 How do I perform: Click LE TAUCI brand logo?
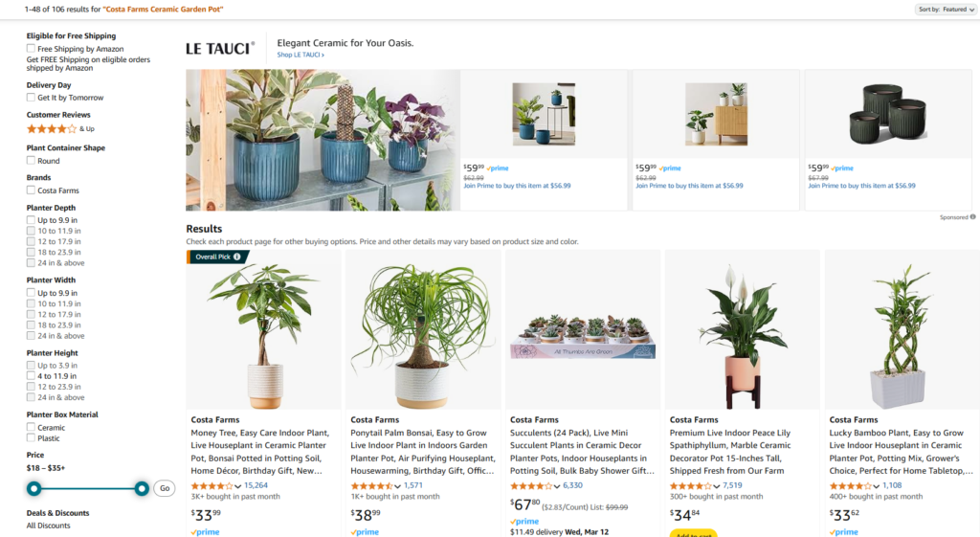coord(220,48)
